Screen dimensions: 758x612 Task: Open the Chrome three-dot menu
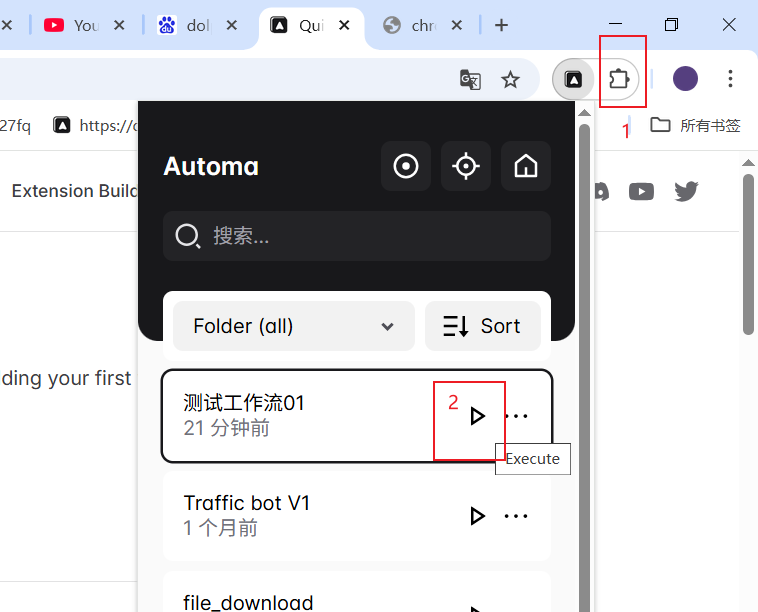tap(730, 79)
